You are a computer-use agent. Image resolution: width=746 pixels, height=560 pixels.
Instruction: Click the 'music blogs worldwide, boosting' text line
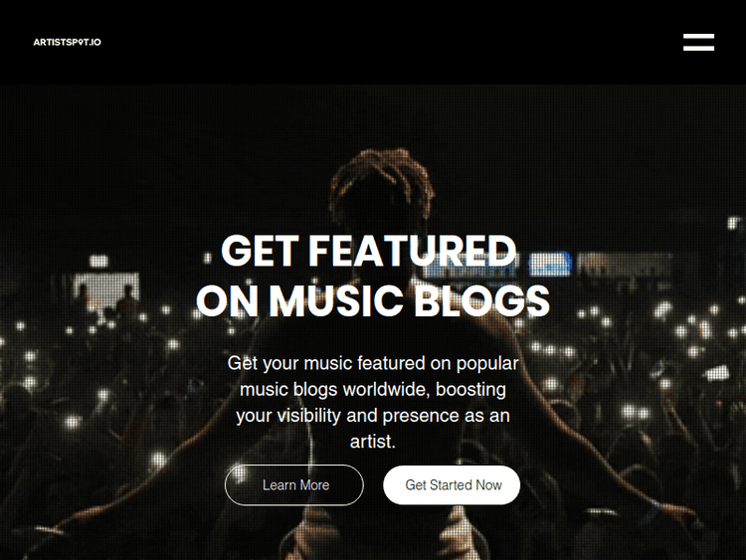(373, 389)
